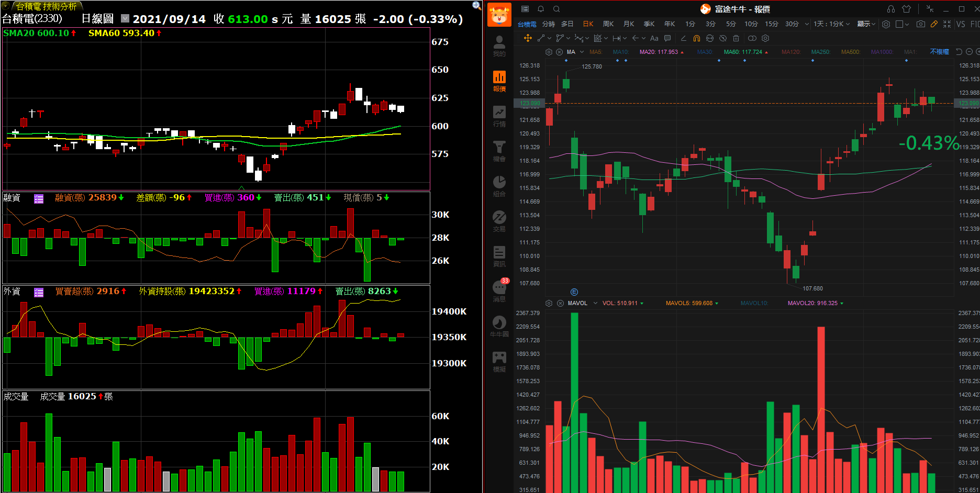Click the search magnifier icon in Futu title bar
The image size is (980, 493).
tap(556, 9)
